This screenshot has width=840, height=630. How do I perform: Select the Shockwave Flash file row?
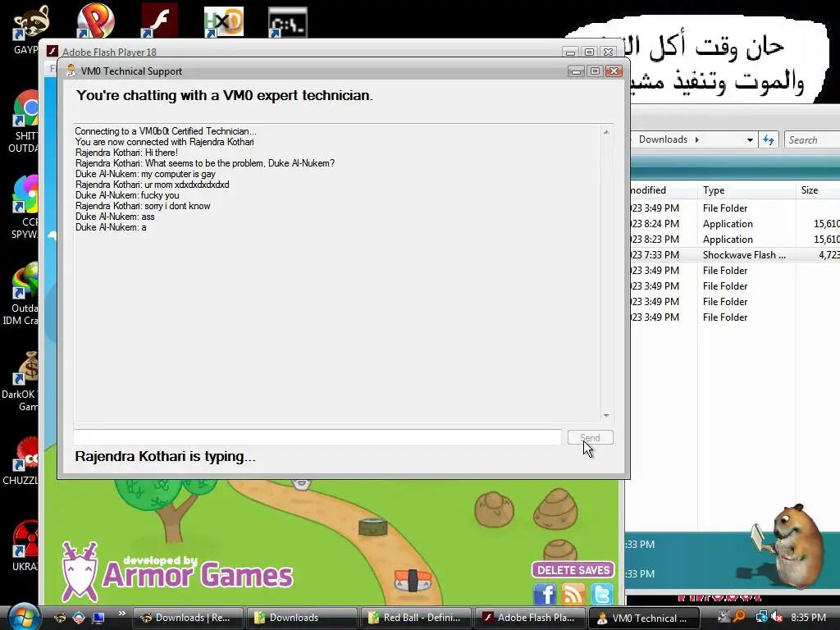pyautogui.click(x=735, y=255)
